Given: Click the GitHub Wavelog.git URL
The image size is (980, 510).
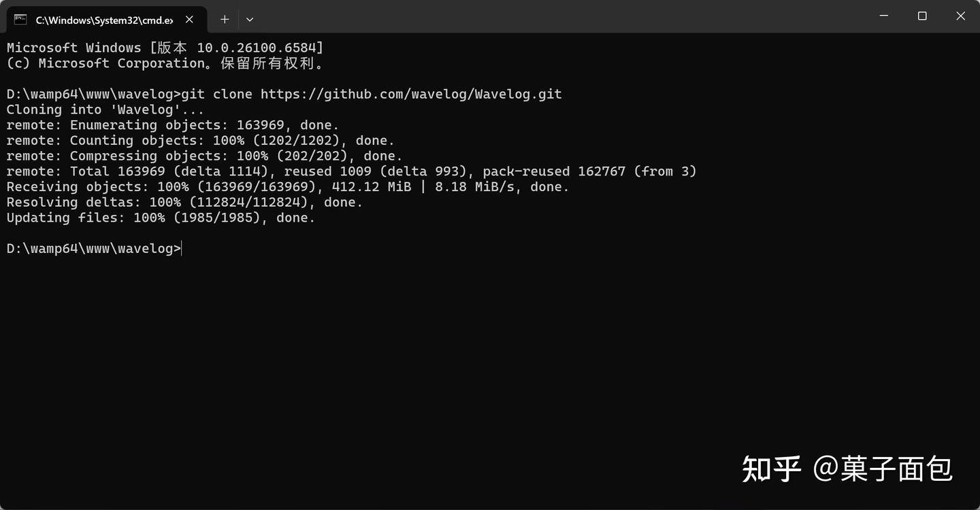Looking at the screenshot, I should (411, 94).
